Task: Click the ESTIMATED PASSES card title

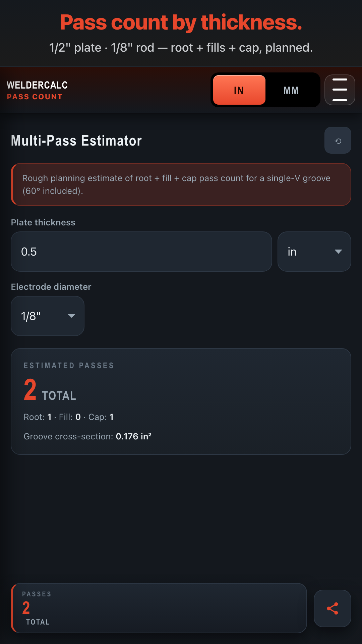Action: click(69, 366)
